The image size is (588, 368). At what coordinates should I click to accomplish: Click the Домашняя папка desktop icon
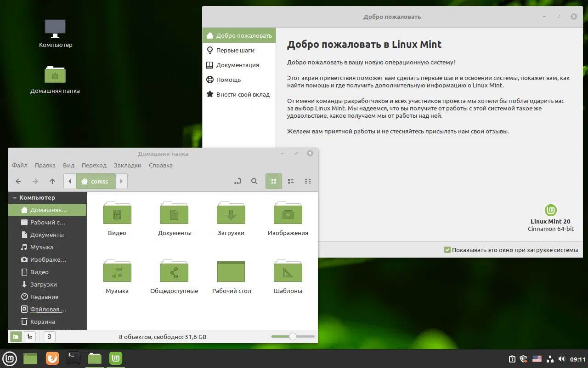[55, 79]
